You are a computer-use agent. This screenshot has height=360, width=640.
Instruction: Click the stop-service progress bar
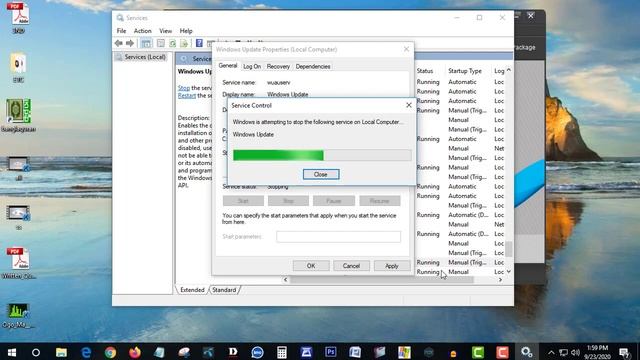(322, 155)
